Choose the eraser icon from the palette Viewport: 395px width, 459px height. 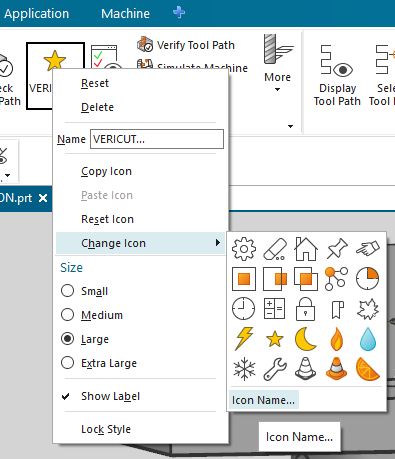275,249
